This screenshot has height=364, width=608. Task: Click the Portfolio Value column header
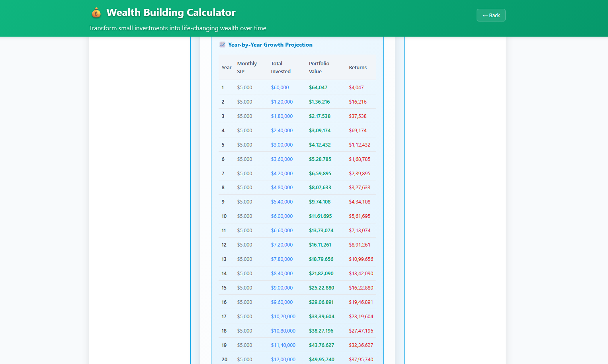coord(319,67)
